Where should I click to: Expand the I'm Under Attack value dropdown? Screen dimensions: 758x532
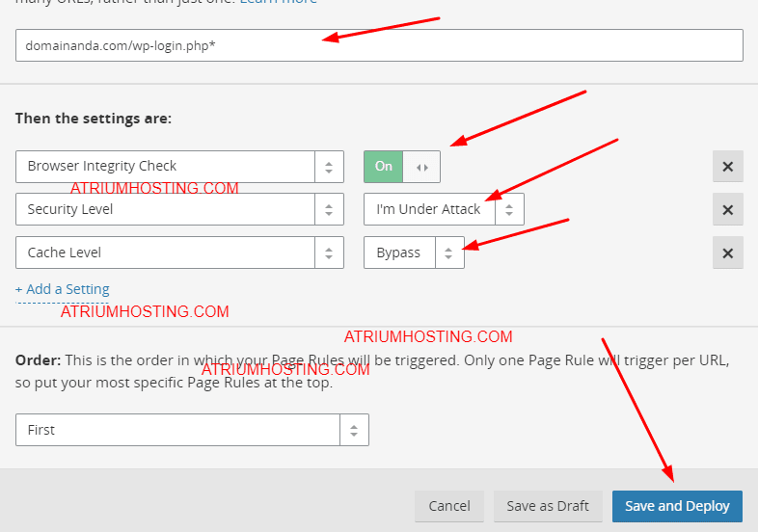(429, 209)
